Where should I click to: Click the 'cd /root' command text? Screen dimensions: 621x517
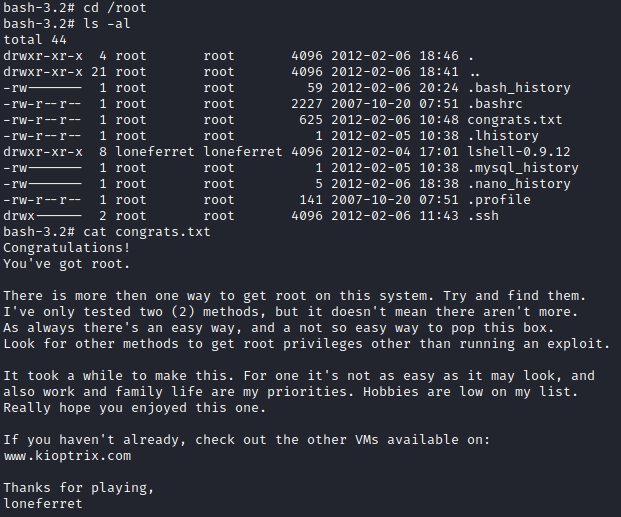pos(114,8)
